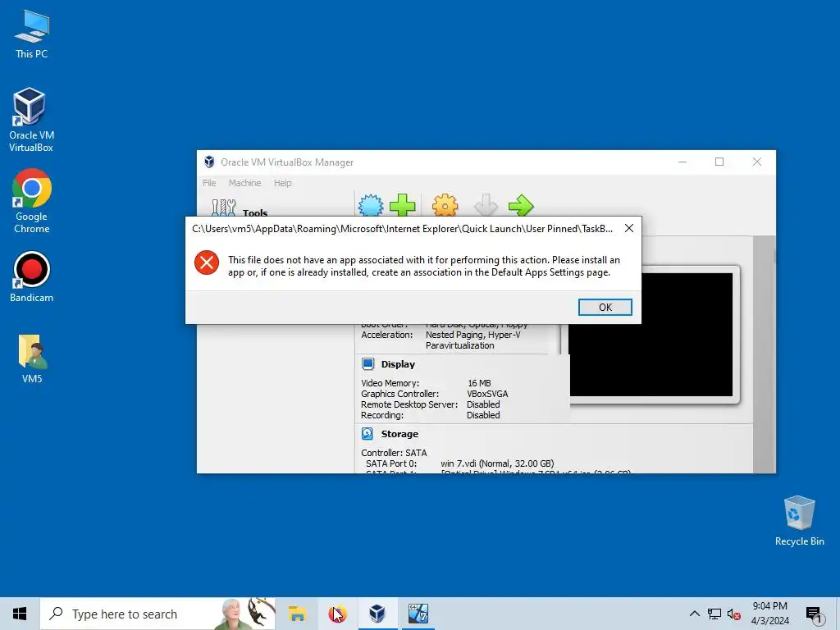The width and height of the screenshot is (840, 630).
Task: Click the blue New machine toolbar icon
Action: [371, 204]
